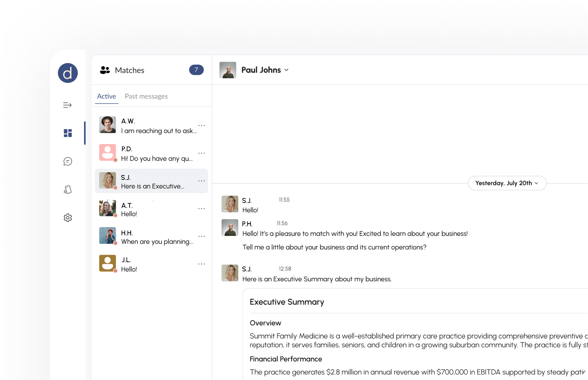Switch to the Active tab
The height and width of the screenshot is (380, 588).
(x=106, y=96)
